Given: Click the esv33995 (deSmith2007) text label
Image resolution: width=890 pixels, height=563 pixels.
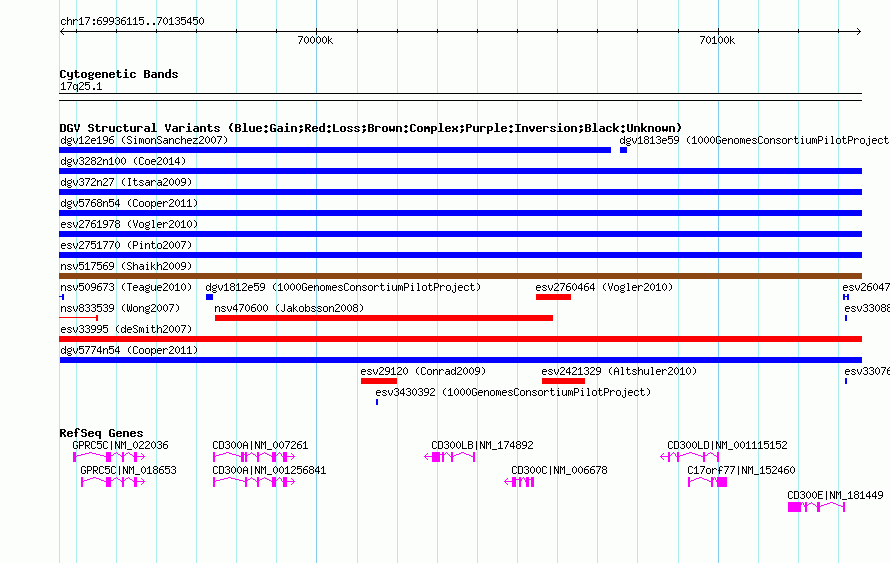Looking at the screenshot, I should (126, 329).
